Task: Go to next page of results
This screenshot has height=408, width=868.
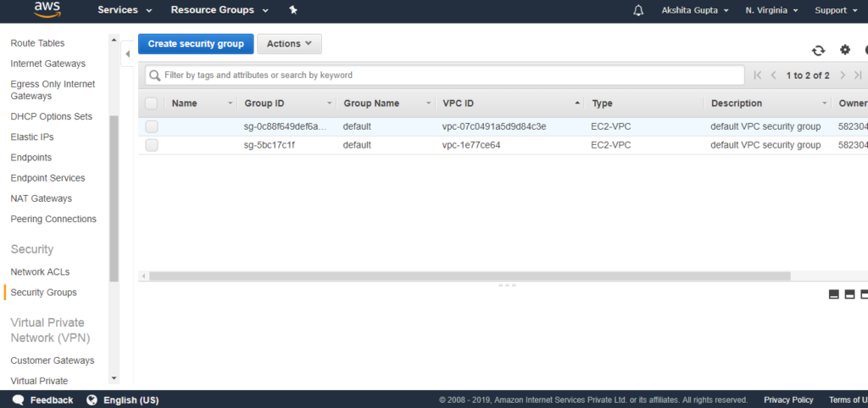Action: (843, 75)
